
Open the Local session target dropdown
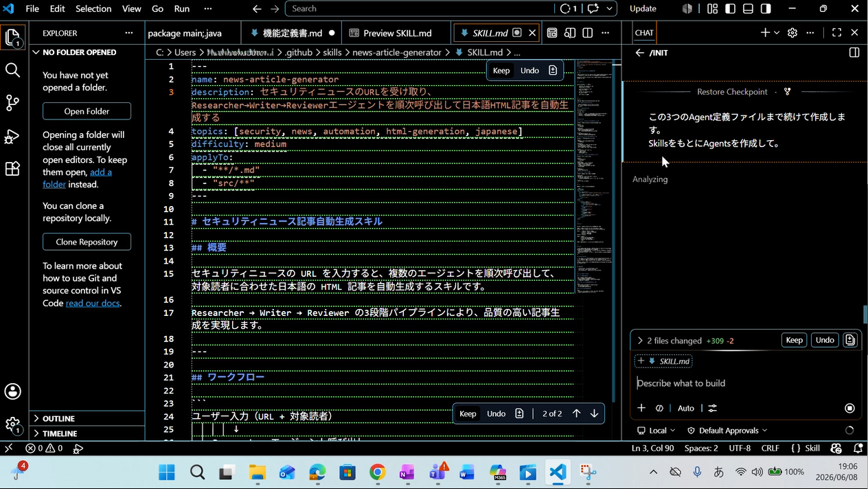click(656, 431)
